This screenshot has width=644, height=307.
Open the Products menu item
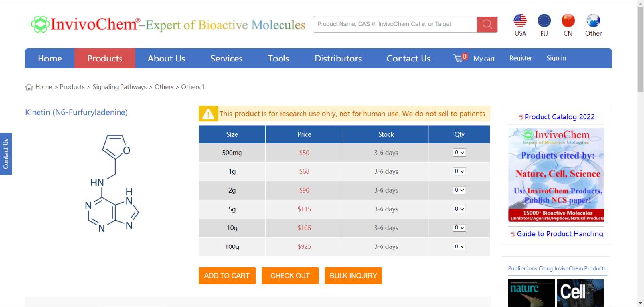pyautogui.click(x=105, y=58)
